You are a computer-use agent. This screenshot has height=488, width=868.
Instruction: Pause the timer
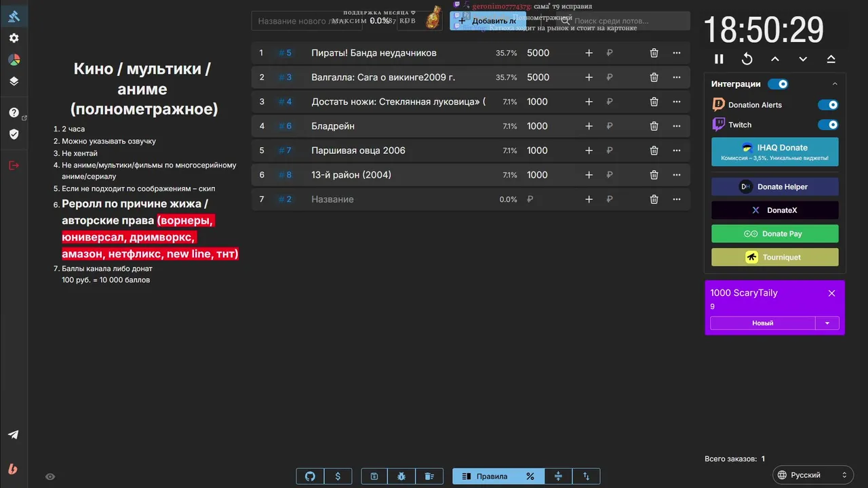(719, 59)
